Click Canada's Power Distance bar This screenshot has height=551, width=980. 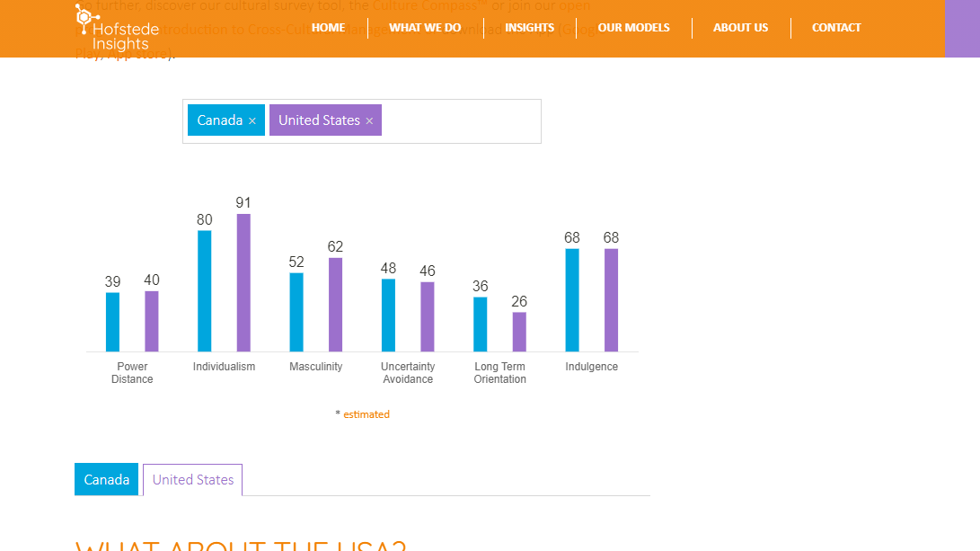(x=112, y=319)
